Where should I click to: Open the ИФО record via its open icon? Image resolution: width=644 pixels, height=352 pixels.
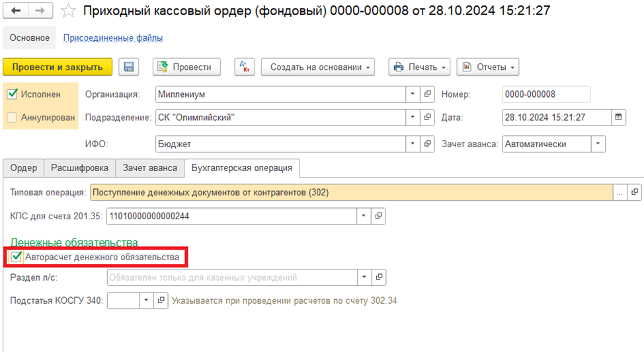[427, 144]
